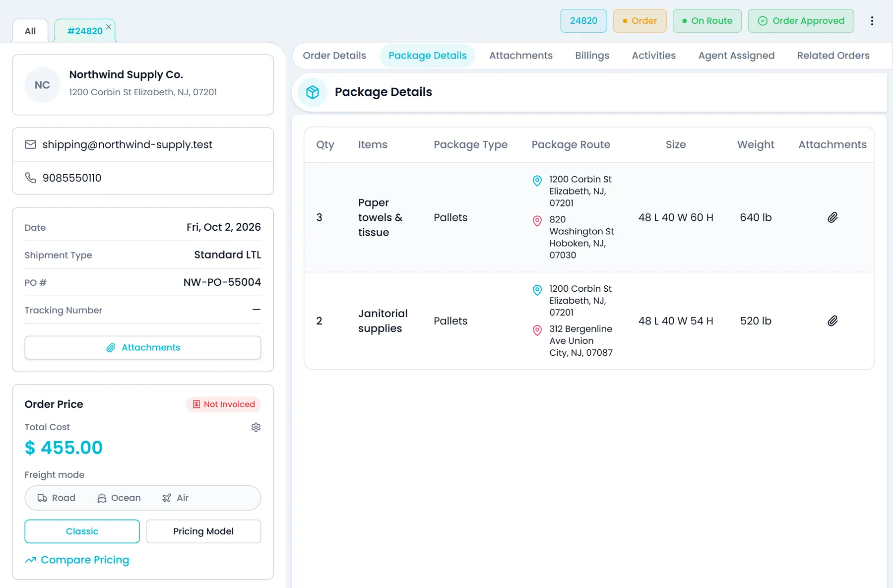Click the $ 455.00 total cost

[x=64, y=448]
